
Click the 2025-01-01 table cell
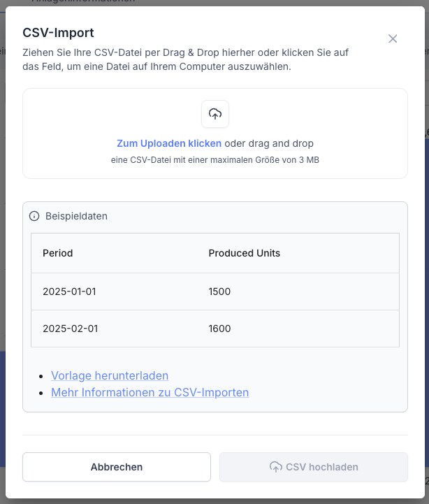(x=69, y=291)
